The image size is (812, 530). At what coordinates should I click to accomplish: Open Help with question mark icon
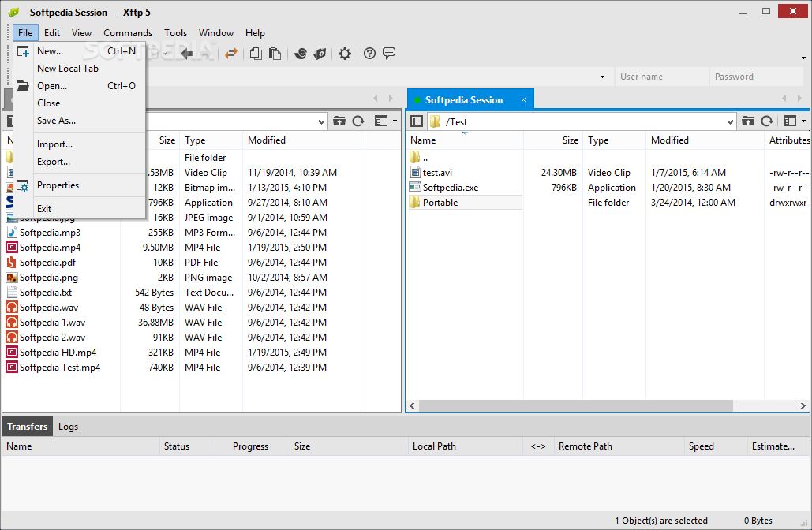tap(369, 54)
